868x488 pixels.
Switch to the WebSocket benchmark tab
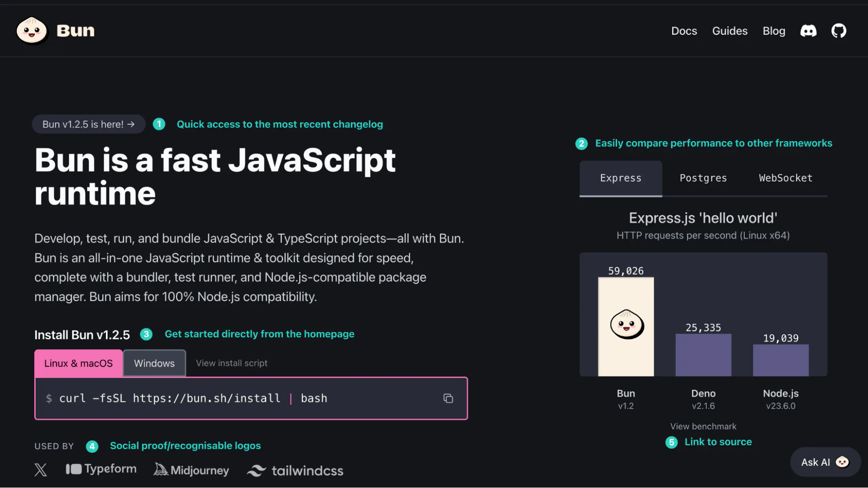pos(785,178)
